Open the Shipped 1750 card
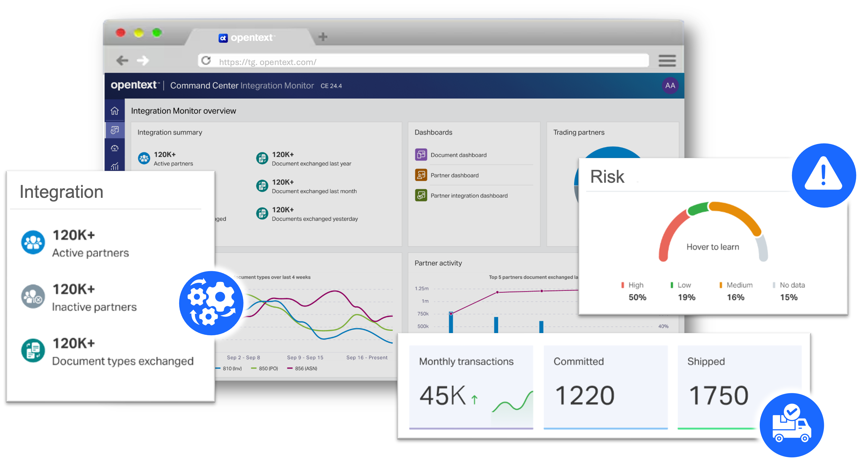Image resolution: width=868 pixels, height=469 pixels. pos(739,387)
